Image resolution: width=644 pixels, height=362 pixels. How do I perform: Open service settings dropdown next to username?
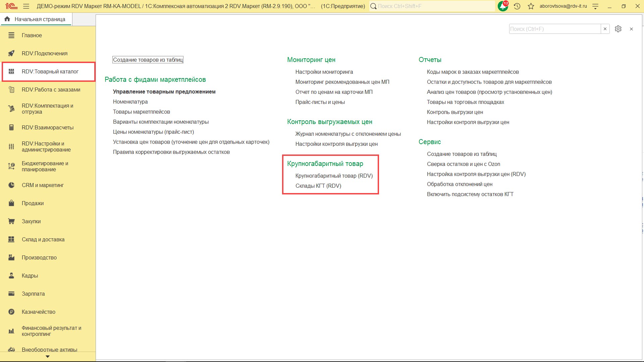click(x=595, y=6)
